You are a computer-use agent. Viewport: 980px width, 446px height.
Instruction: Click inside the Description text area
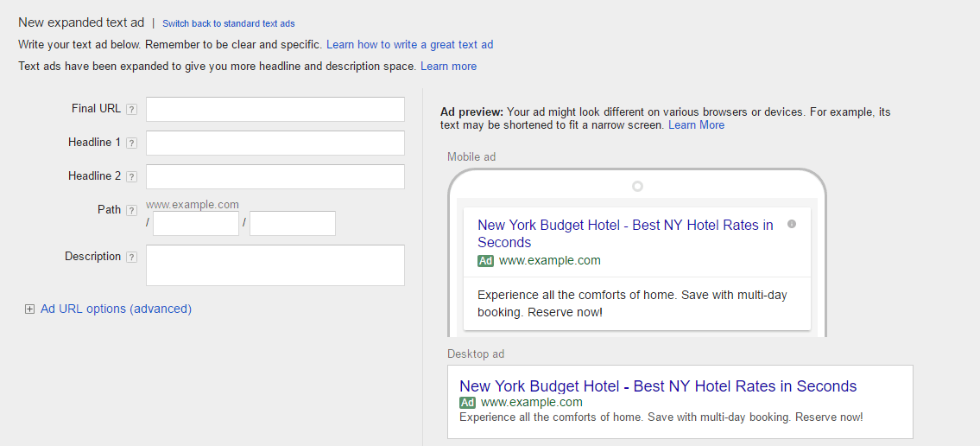pos(275,265)
